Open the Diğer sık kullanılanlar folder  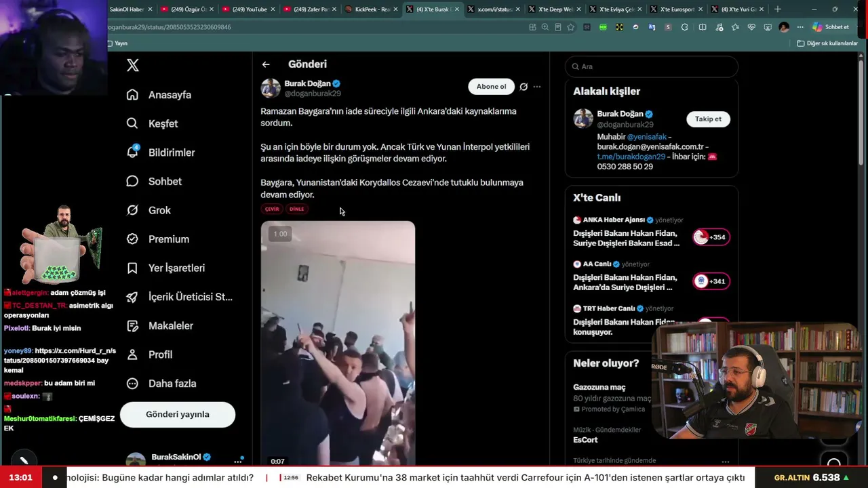point(827,43)
